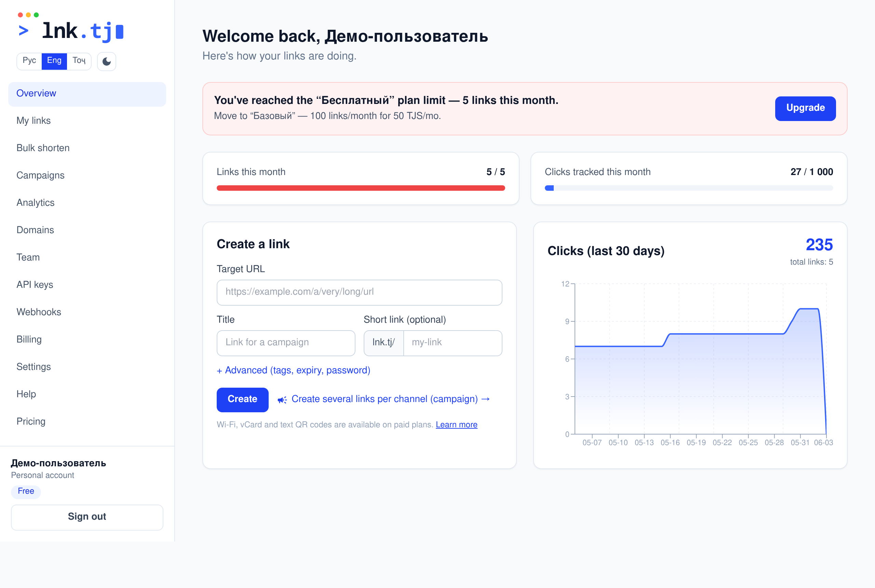Click the Clicks chart area
Image resolution: width=875 pixels, height=588 pixels.
[700, 359]
